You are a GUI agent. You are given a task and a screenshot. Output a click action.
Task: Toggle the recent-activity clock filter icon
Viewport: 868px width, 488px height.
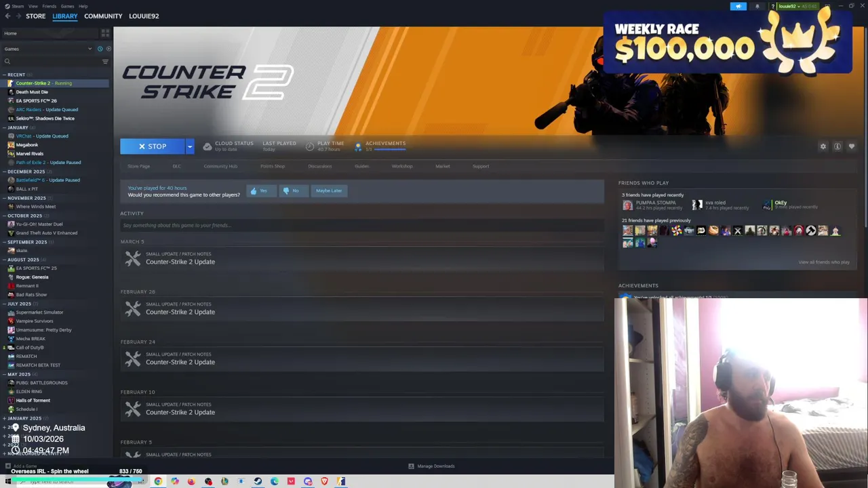[100, 49]
